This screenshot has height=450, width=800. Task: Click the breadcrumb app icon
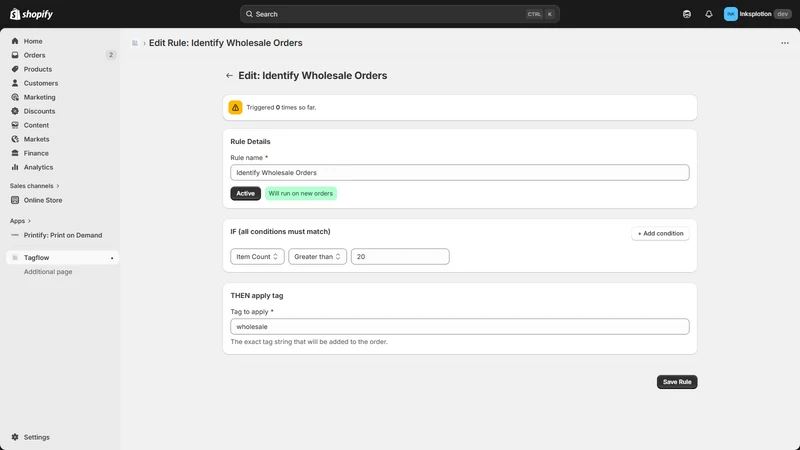tap(135, 43)
